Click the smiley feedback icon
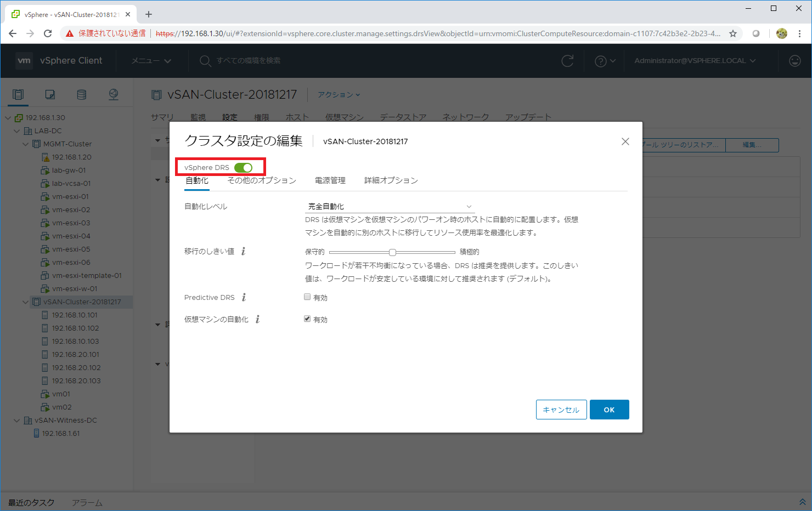This screenshot has height=511, width=812. coord(794,61)
